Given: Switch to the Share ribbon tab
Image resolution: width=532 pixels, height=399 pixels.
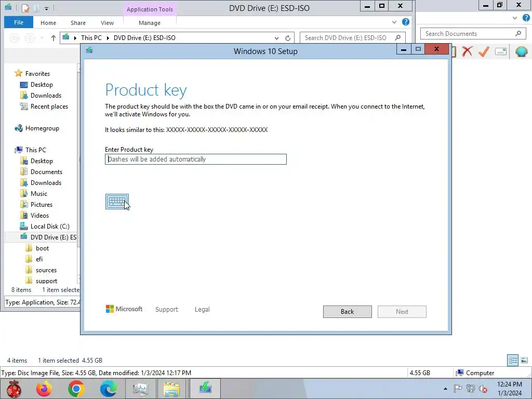Looking at the screenshot, I should click(x=78, y=23).
